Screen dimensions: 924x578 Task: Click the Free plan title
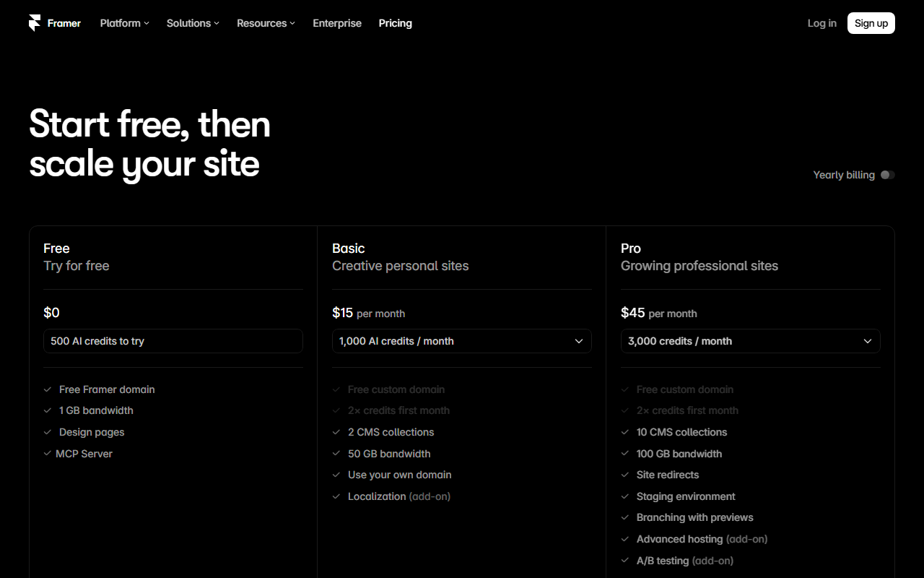pos(56,249)
